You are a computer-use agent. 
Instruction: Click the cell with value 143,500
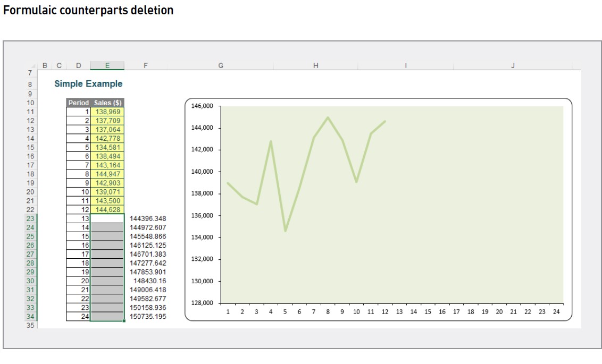point(107,200)
